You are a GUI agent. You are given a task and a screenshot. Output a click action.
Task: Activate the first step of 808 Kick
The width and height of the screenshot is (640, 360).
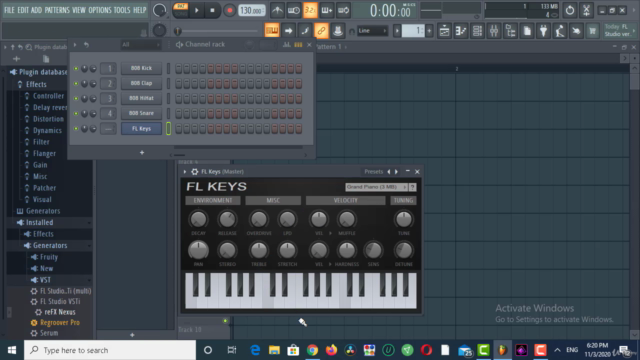point(178,69)
